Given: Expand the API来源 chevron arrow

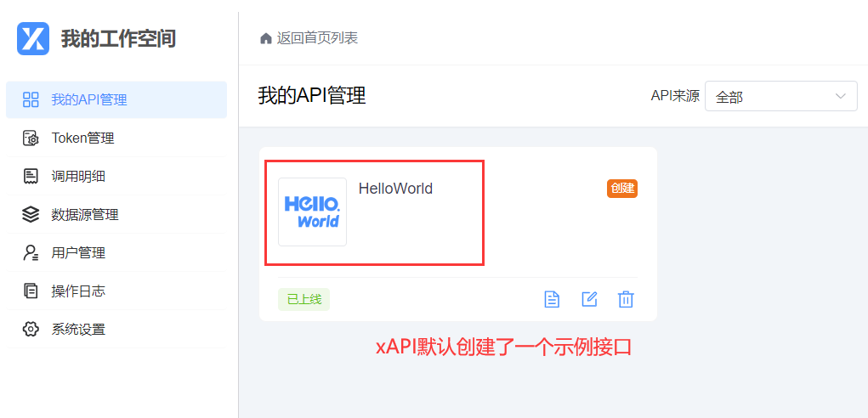Looking at the screenshot, I should [840, 96].
